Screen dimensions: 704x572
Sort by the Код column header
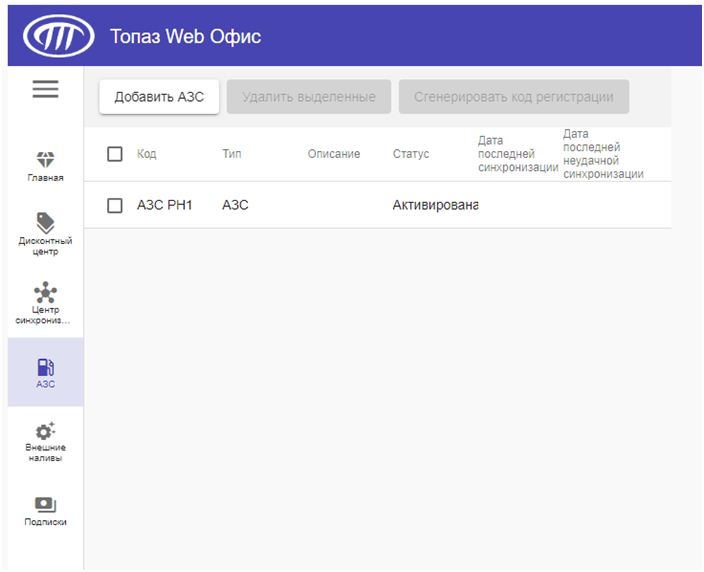pyautogui.click(x=147, y=154)
